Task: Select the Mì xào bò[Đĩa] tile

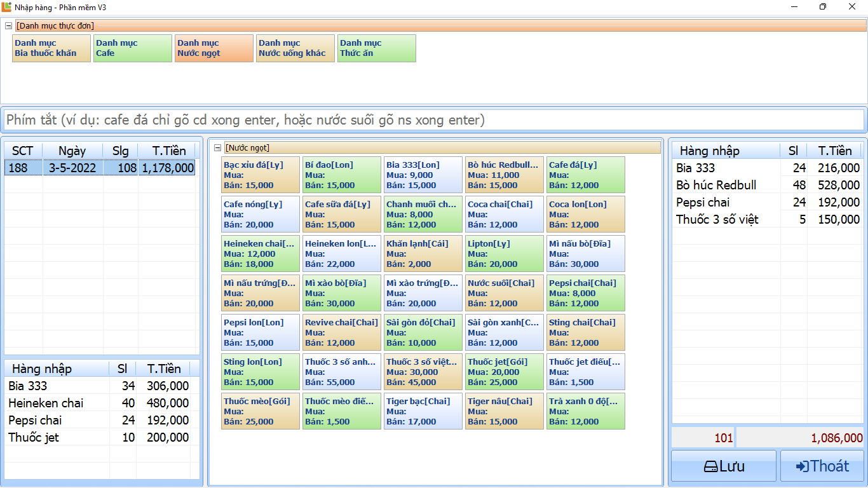Action: click(342, 293)
